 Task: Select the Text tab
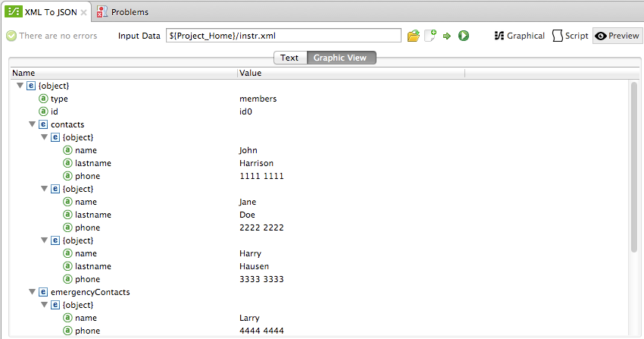[289, 58]
